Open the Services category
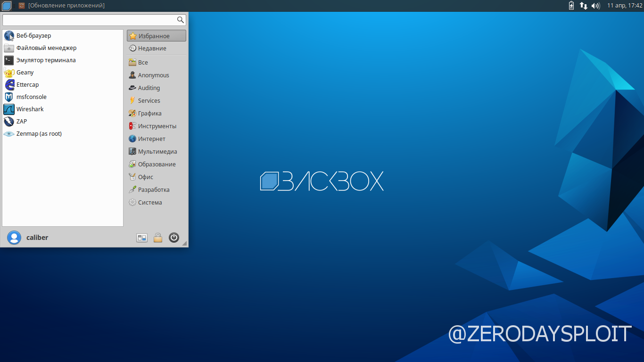This screenshot has width=644, height=362. pos(157,101)
